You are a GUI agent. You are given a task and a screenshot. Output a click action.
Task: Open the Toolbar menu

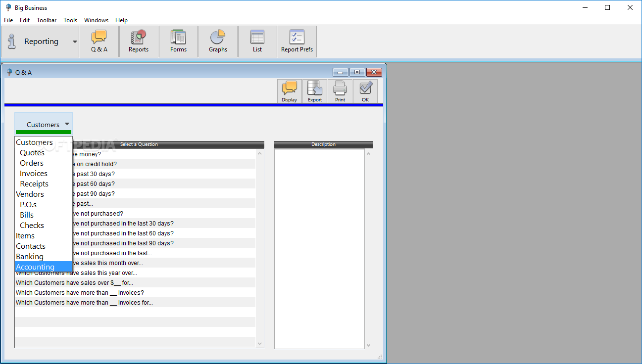tap(47, 20)
